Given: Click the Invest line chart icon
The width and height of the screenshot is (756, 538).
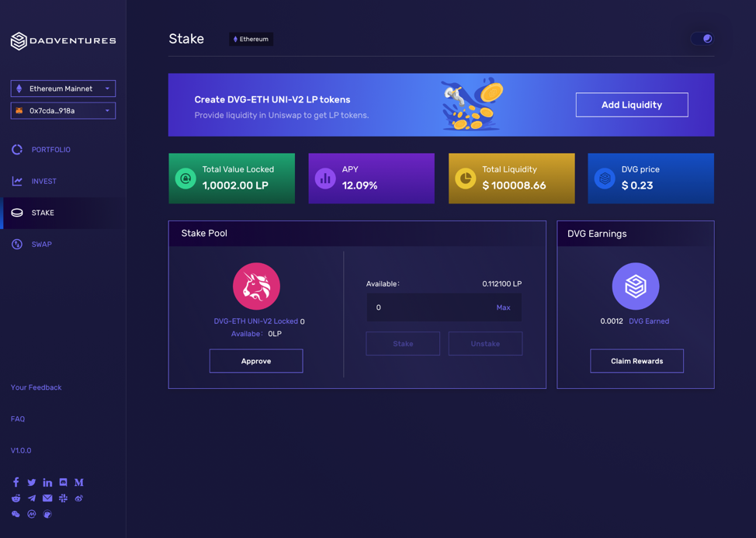Looking at the screenshot, I should [x=17, y=181].
